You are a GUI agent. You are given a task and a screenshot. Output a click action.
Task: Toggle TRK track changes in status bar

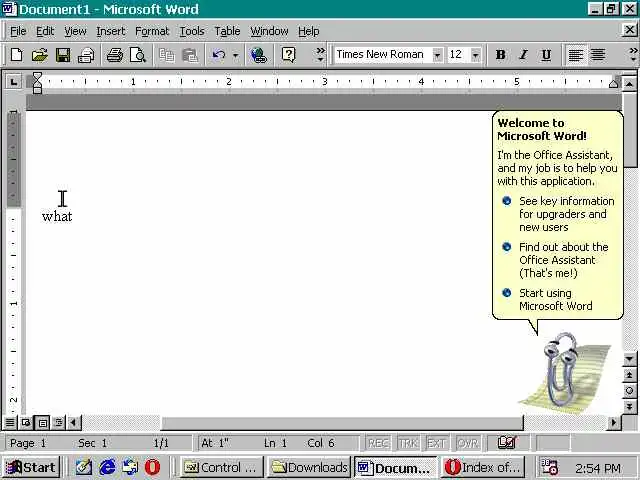point(408,443)
